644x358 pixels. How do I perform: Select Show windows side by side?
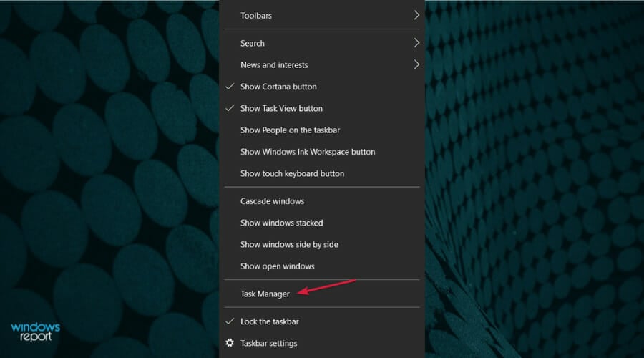tap(322, 245)
